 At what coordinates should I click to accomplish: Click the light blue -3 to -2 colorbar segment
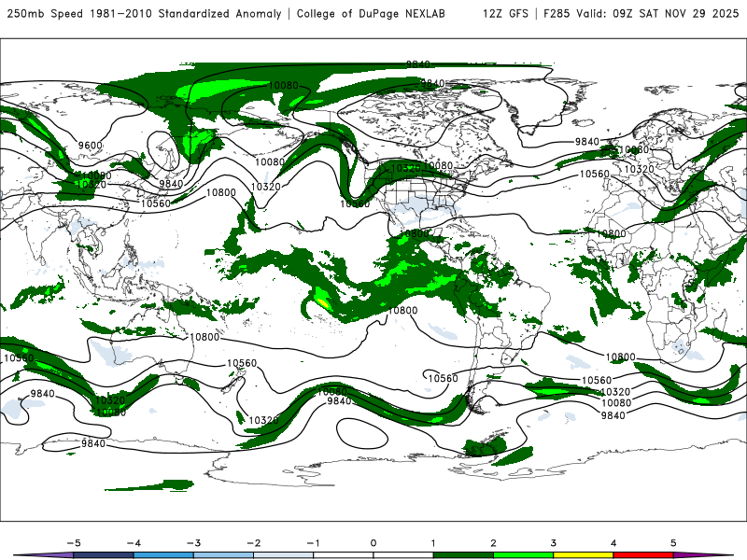223,555
